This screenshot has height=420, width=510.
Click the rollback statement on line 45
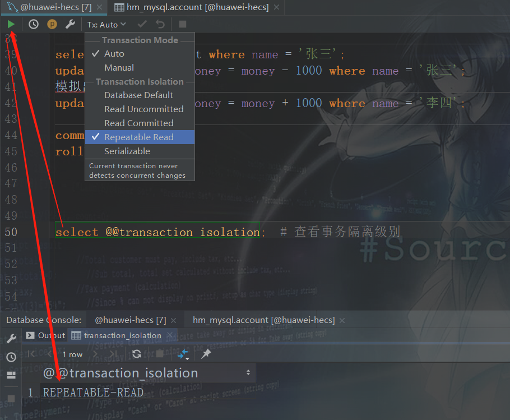[x=69, y=151]
